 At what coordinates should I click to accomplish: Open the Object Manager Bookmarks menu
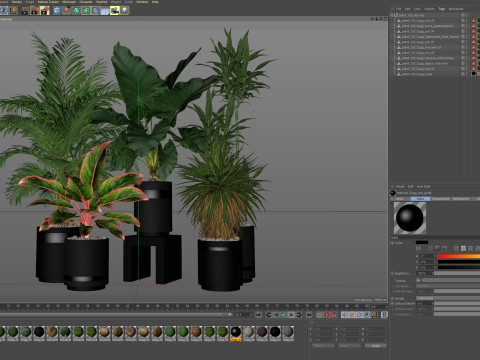click(456, 9)
